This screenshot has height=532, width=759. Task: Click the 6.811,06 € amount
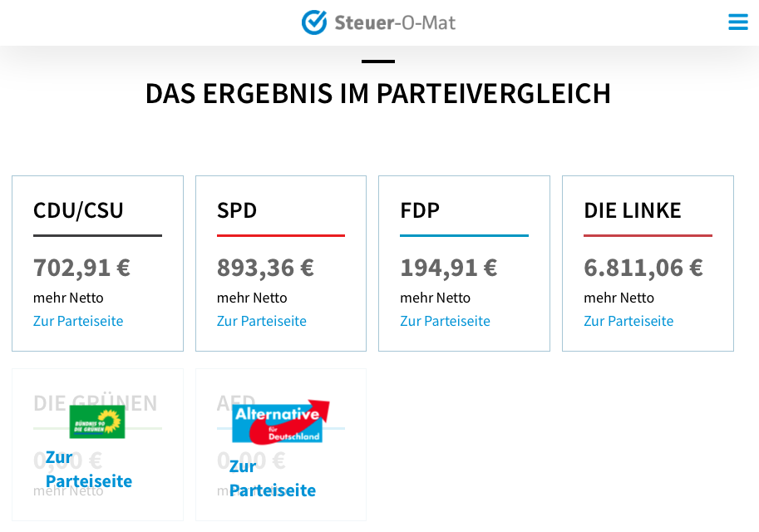pyautogui.click(x=643, y=268)
